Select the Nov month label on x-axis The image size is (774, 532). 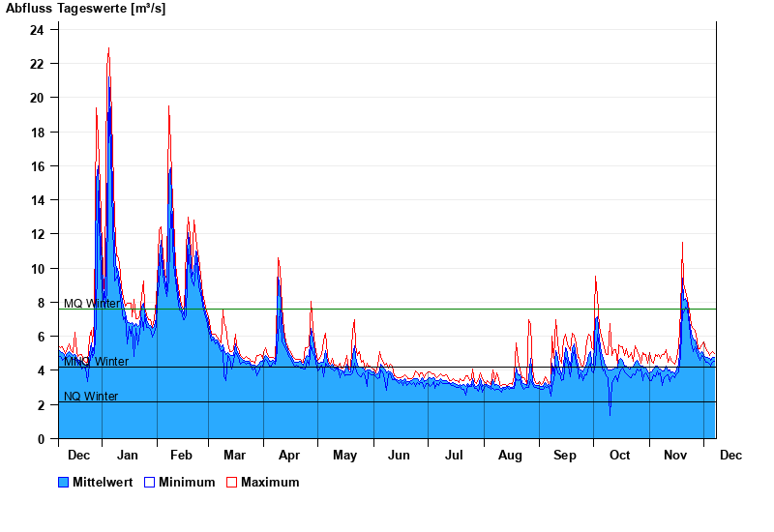[673, 456]
